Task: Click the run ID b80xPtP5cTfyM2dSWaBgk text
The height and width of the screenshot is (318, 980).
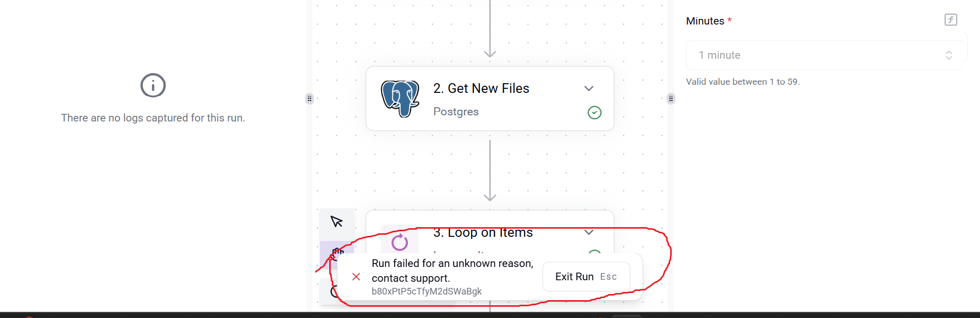Action: point(427,291)
